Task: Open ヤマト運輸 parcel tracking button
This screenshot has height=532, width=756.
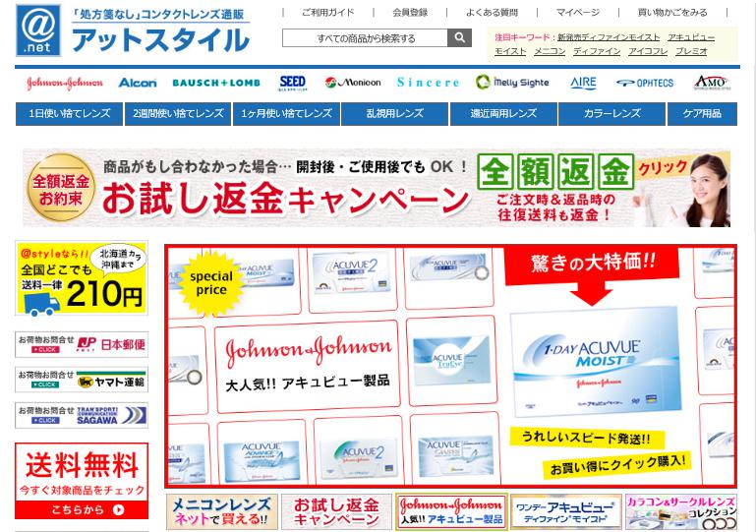Action: (x=82, y=380)
